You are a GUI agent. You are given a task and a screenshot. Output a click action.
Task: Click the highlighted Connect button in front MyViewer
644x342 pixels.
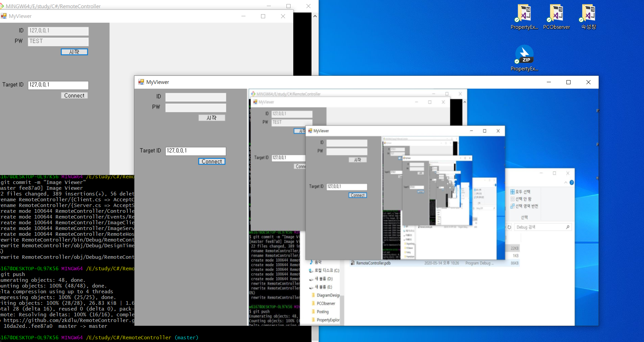click(x=212, y=161)
